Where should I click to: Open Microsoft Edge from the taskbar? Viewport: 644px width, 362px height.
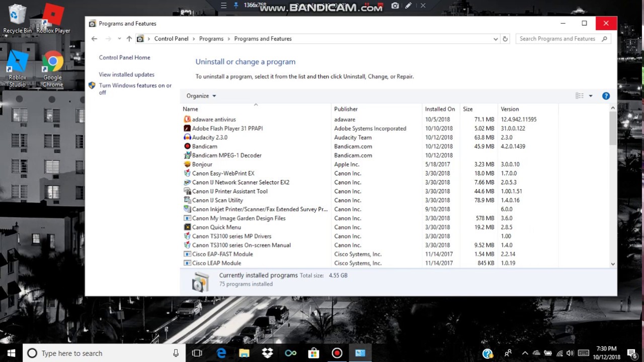pos(221,353)
